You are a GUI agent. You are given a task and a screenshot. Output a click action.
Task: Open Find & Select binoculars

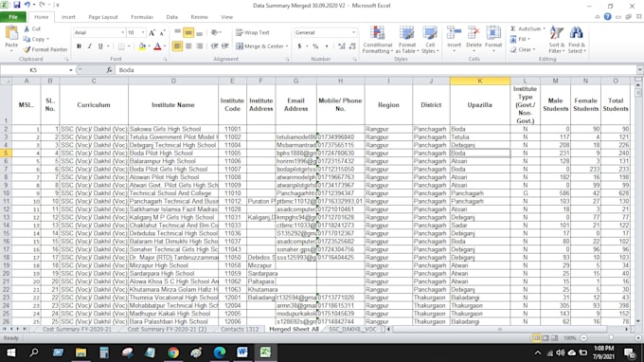click(x=577, y=40)
